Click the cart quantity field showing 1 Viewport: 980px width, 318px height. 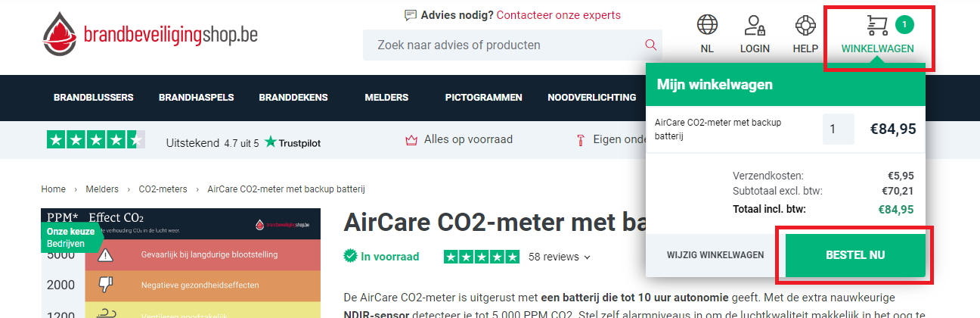[x=839, y=129]
